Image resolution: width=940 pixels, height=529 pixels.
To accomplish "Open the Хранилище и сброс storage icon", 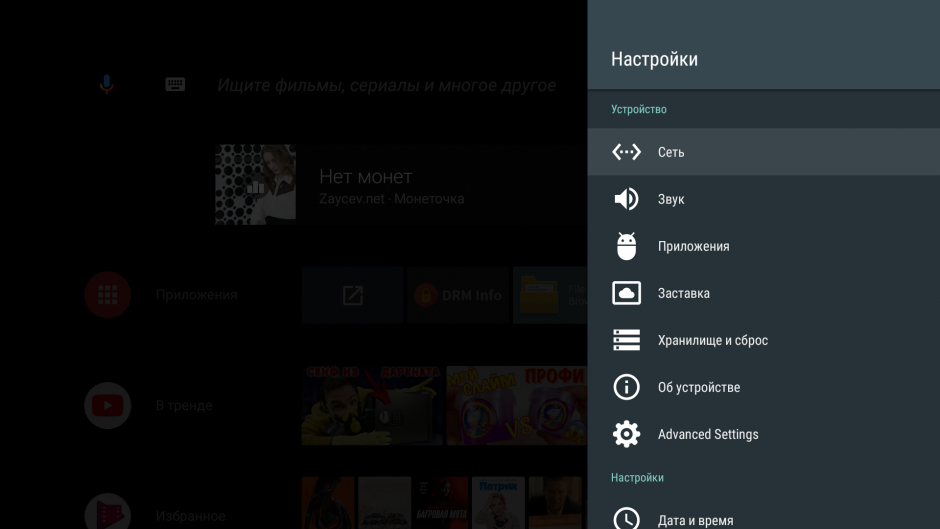I will pos(626,340).
